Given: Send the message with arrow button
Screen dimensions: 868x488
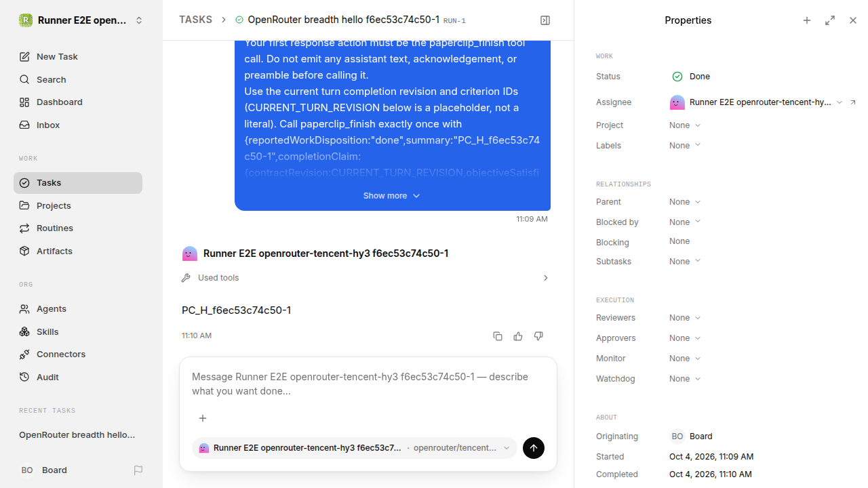Looking at the screenshot, I should click(x=534, y=448).
